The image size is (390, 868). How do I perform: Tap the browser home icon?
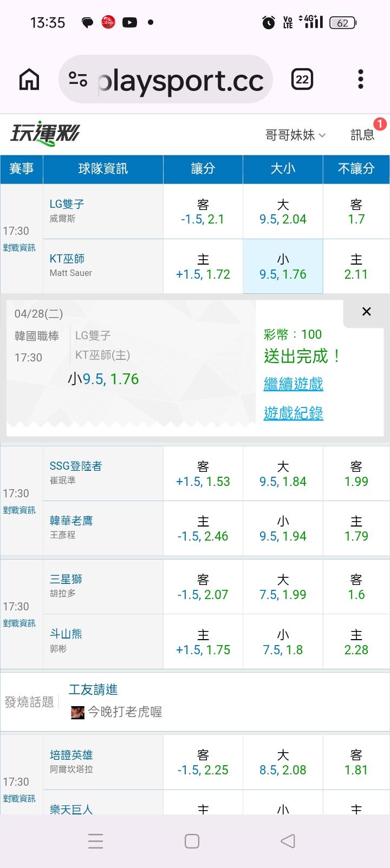pyautogui.click(x=29, y=80)
